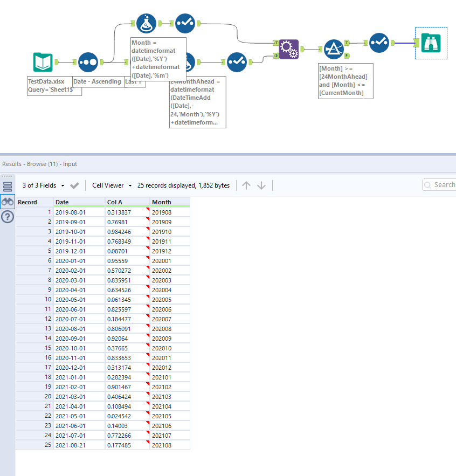Screen dimensions: 456x476
Task: Click the Filter tool's F output anchor
Action: [347, 55]
